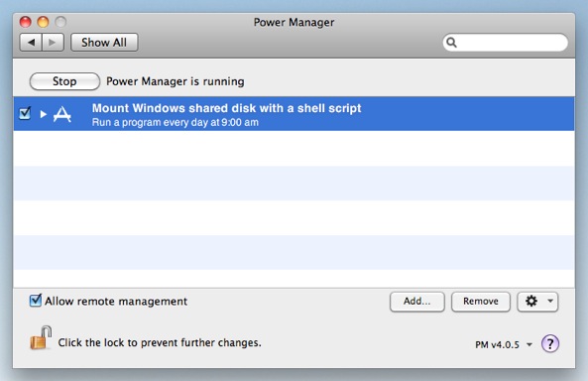Click the magnifying glass search icon
Screen dimensions: 588x381
(451, 43)
